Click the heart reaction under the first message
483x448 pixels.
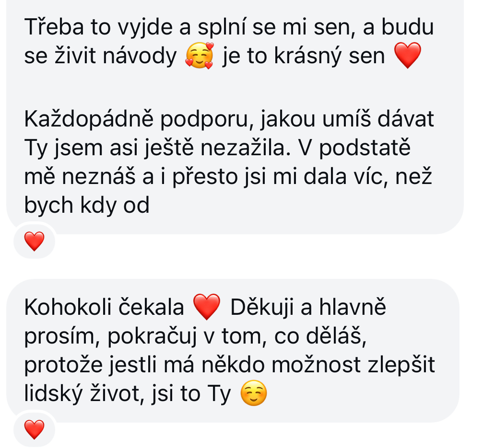point(34,241)
